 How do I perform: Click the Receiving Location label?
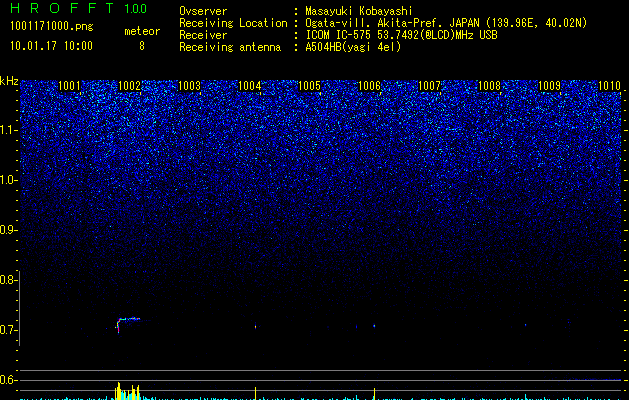point(233,23)
